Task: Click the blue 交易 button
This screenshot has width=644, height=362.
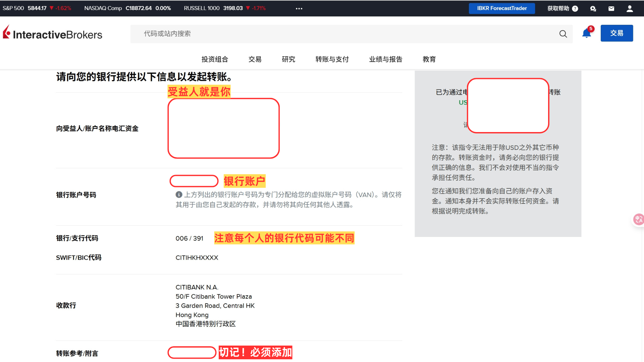Action: pyautogui.click(x=616, y=33)
